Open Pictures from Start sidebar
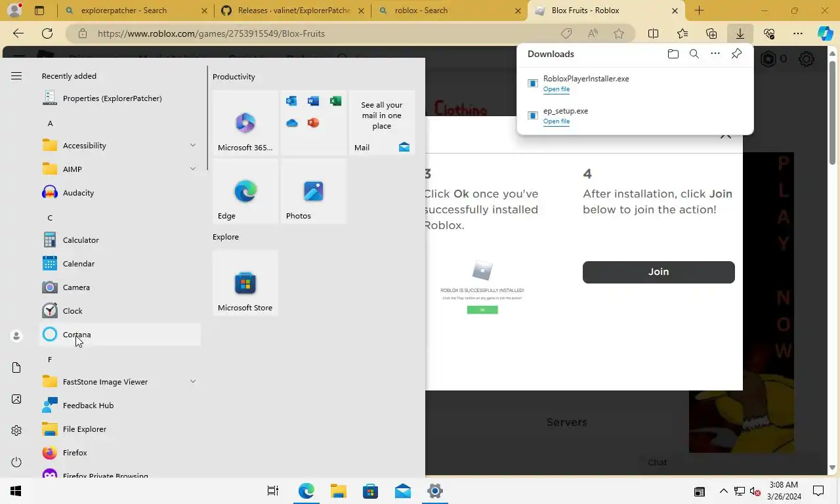Screen dimensions: 840x504 click(16, 399)
